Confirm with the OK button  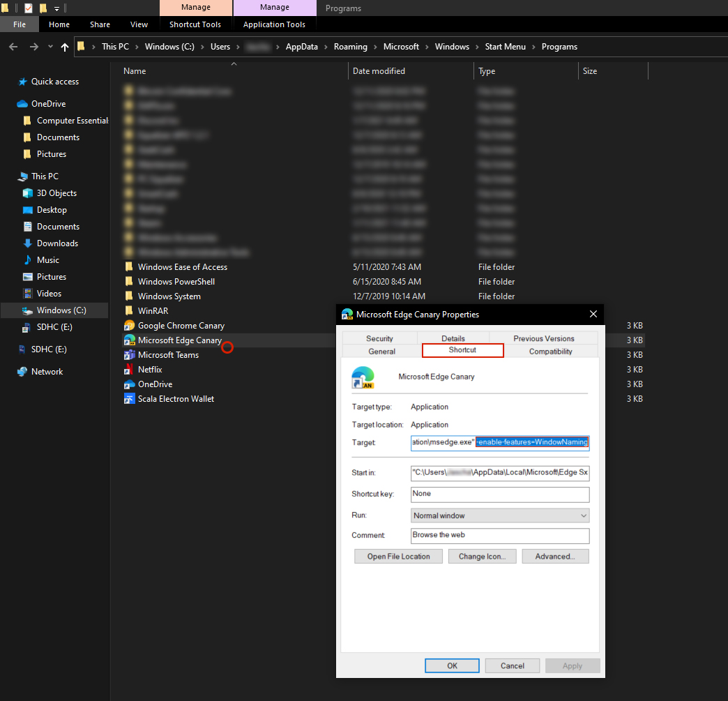(x=452, y=665)
